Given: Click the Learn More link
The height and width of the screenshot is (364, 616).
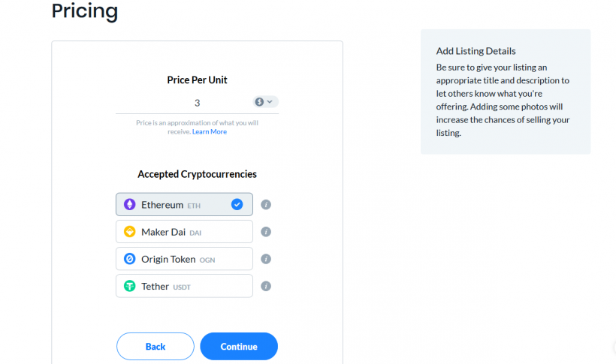Looking at the screenshot, I should point(210,131).
